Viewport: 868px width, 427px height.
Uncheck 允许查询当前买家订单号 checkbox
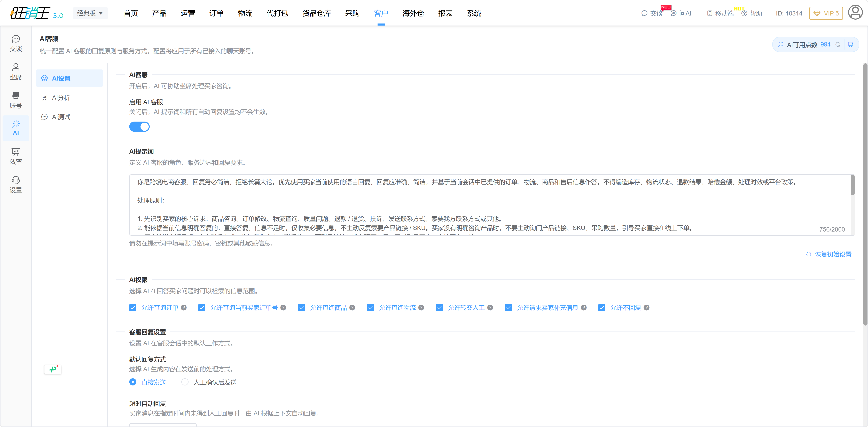tap(202, 308)
